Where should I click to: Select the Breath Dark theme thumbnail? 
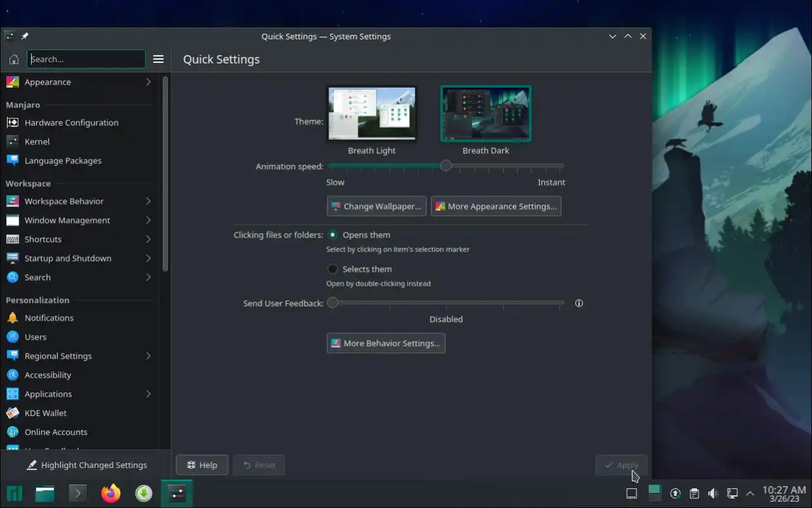pyautogui.click(x=486, y=114)
